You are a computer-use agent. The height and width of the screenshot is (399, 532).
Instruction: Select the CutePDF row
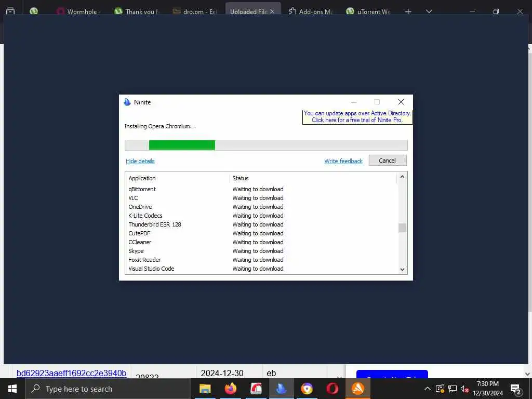(x=261, y=233)
